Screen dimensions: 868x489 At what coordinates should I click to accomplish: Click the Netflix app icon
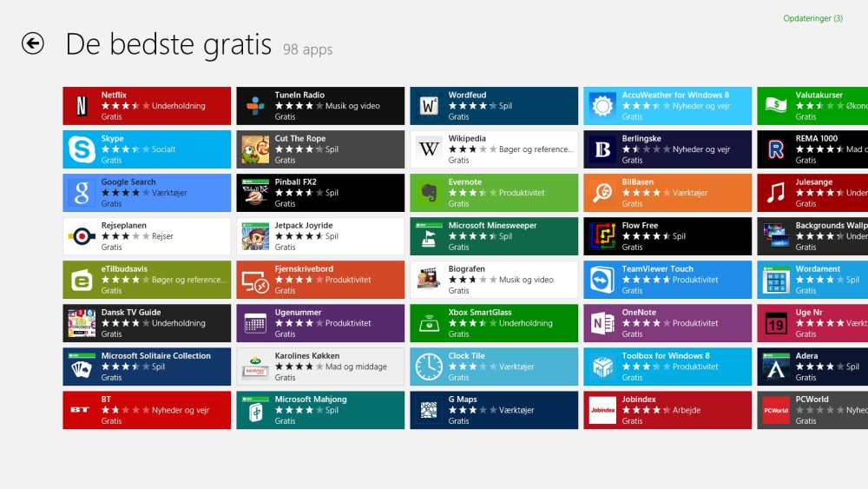pyautogui.click(x=82, y=106)
